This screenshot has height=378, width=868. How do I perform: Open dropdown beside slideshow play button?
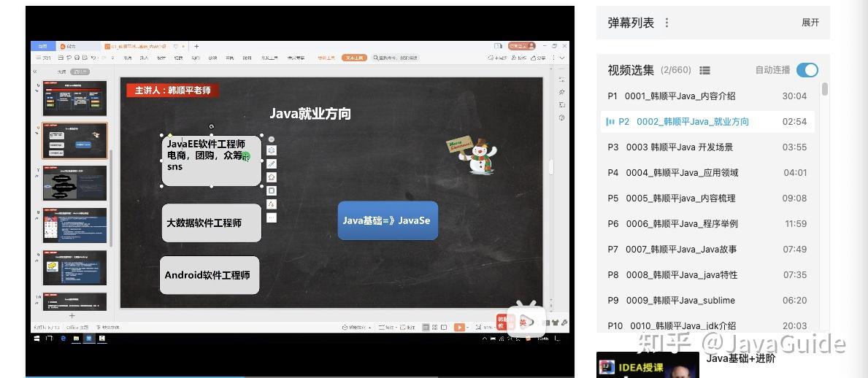click(468, 328)
